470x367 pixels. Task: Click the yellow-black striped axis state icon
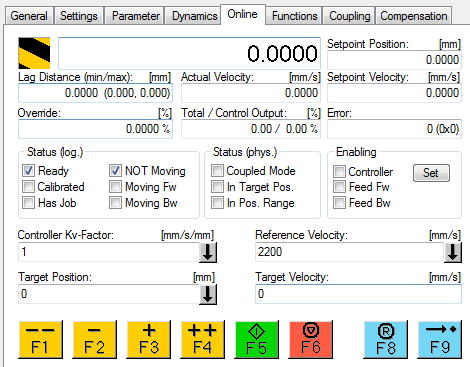(34, 53)
